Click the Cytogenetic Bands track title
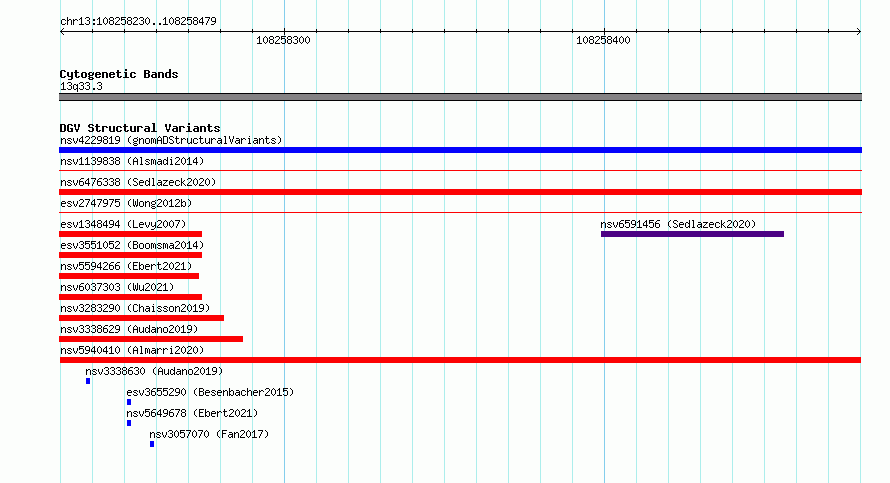890x483 pixels. point(119,74)
